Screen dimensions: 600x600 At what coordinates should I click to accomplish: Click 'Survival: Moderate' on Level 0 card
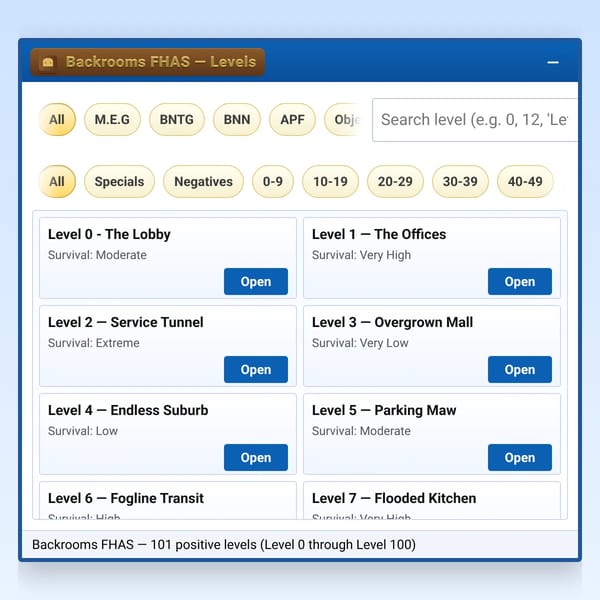[97, 255]
